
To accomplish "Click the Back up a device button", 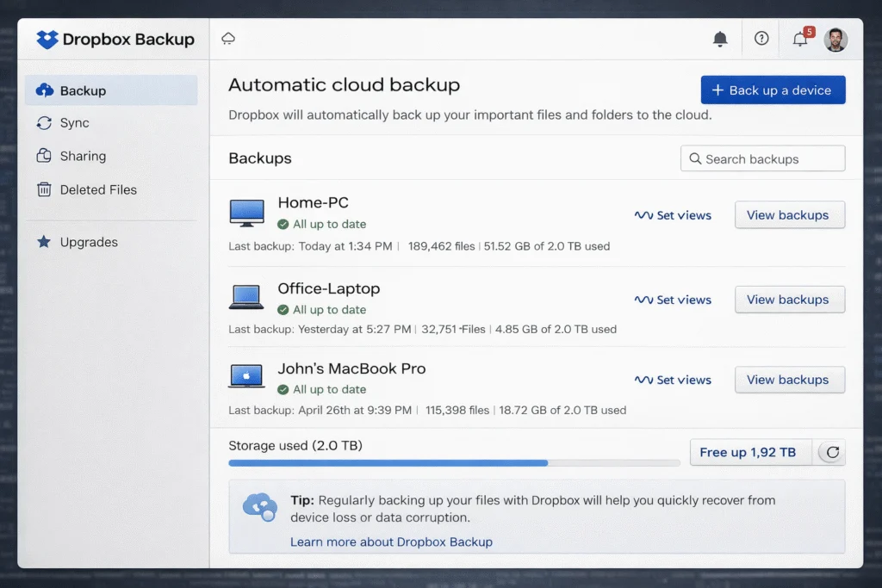I will click(773, 90).
